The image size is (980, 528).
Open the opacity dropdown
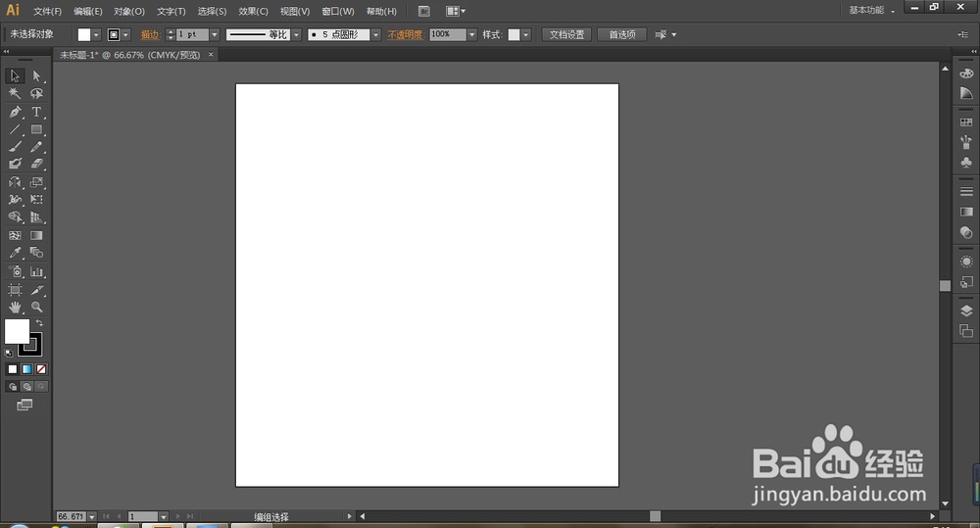(472, 35)
